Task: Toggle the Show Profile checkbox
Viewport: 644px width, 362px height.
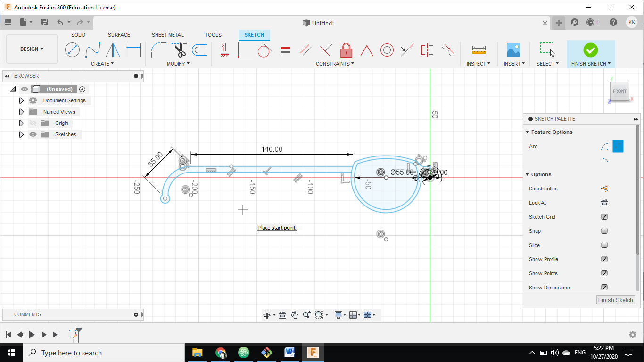Action: coord(604,259)
